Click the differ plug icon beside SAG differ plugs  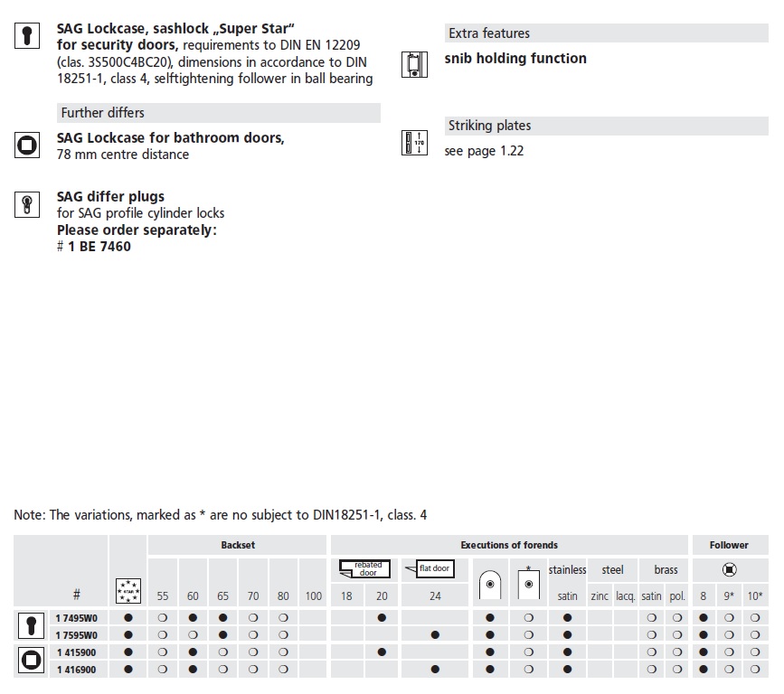pyautogui.click(x=27, y=204)
